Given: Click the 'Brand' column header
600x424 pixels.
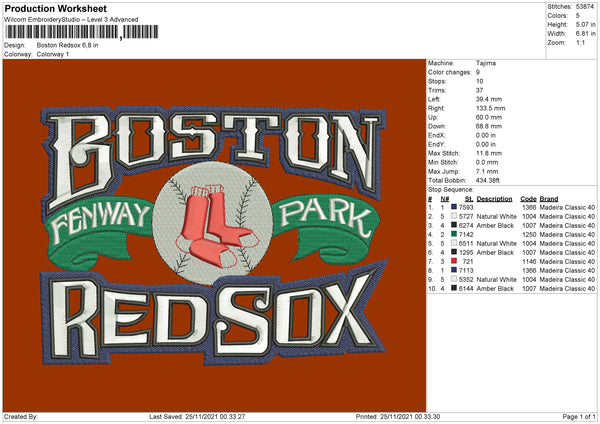Looking at the screenshot, I should (549, 199).
